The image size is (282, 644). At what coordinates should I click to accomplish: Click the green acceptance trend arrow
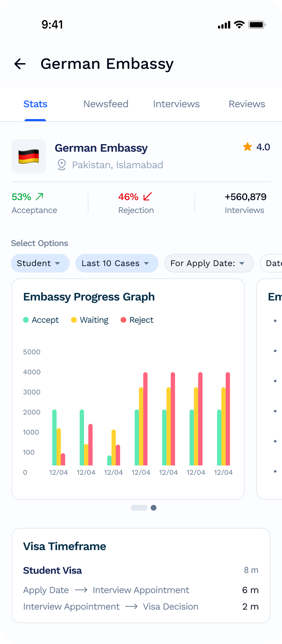tap(39, 196)
